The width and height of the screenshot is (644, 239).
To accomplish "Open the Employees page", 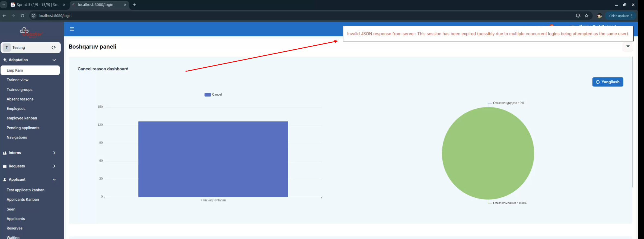I will click(16, 109).
